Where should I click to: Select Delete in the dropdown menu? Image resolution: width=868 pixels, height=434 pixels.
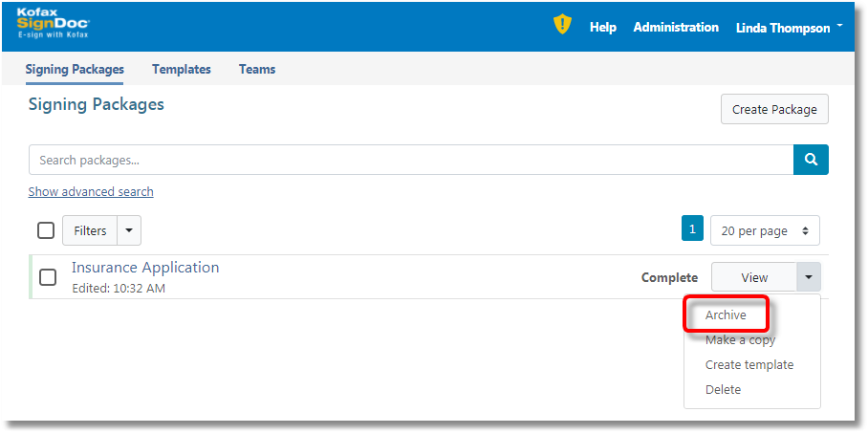(723, 390)
